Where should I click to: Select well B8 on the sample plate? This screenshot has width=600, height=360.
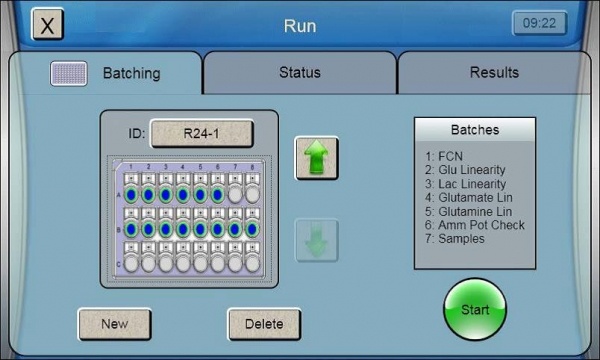pyautogui.click(x=252, y=229)
